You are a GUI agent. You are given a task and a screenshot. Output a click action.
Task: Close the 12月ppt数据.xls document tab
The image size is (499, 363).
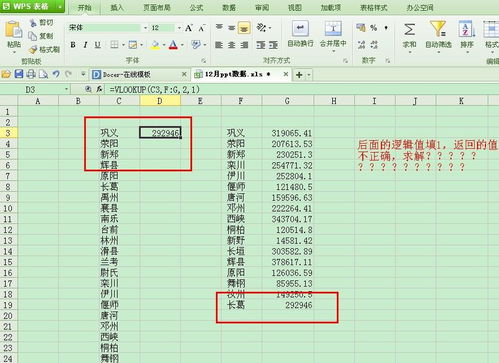pyautogui.click(x=286, y=74)
